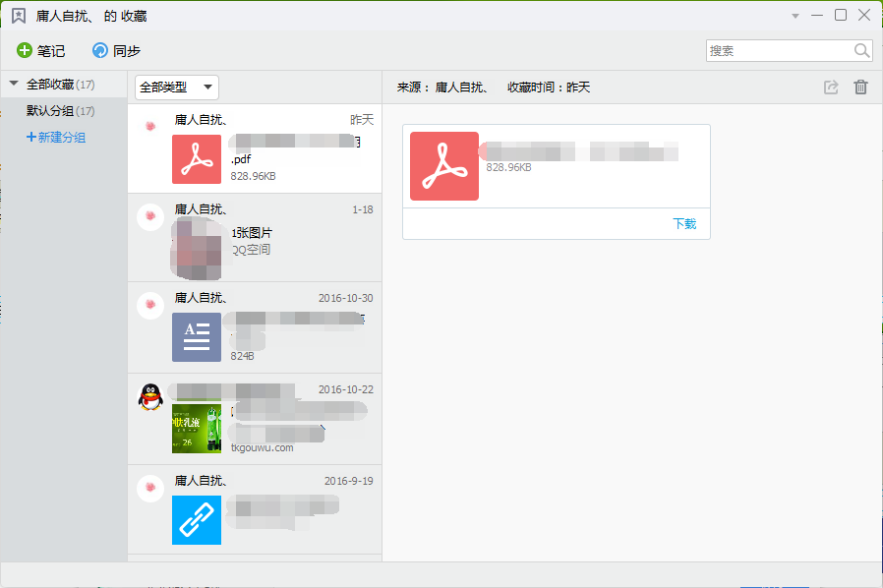Click the forward/share icon above the preview
883x588 pixels.
831,87
